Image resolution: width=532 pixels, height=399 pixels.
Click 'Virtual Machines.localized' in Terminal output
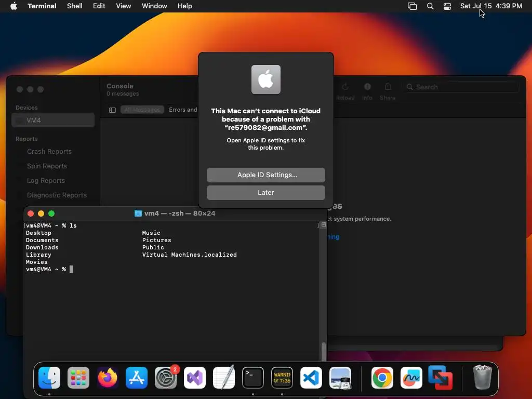click(189, 255)
